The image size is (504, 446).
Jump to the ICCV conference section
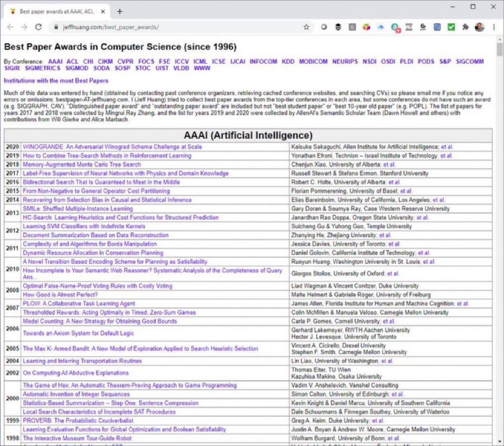(182, 61)
